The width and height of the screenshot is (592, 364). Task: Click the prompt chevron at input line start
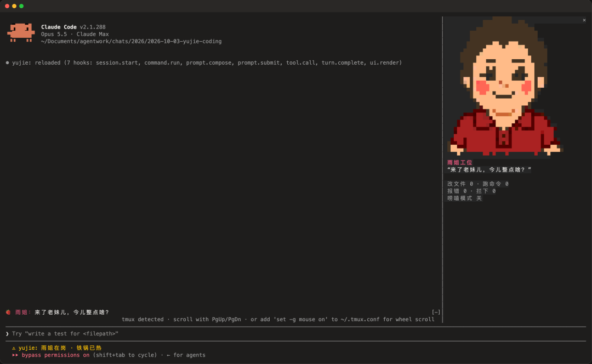[7, 334]
